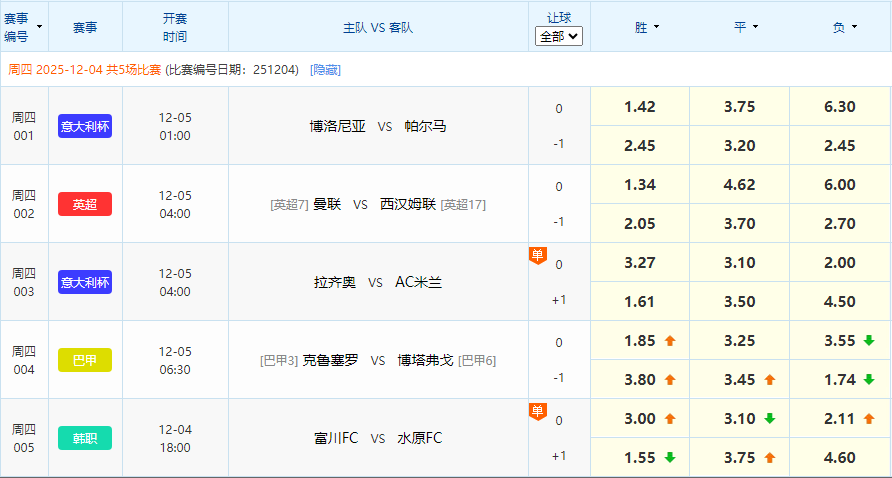Viewport: 892px width, 478px height.
Task: Select handicap loss odds 4.50 for 拉齐奥
Action: click(840, 302)
